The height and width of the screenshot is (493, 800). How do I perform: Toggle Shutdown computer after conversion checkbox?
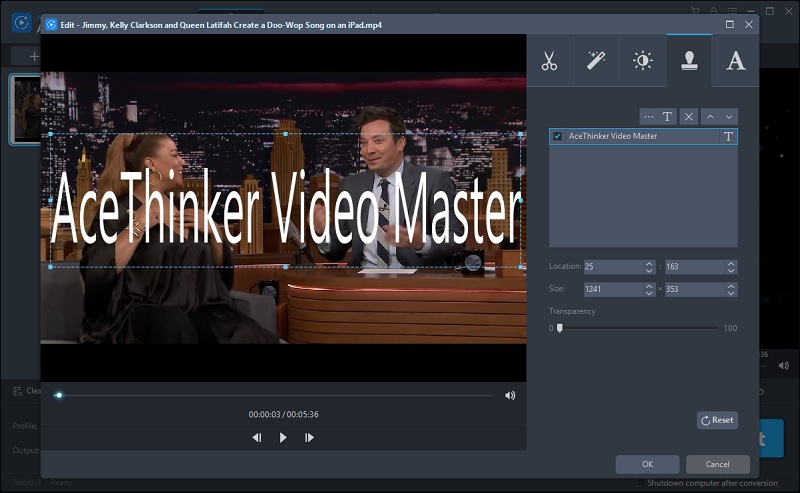click(641, 483)
